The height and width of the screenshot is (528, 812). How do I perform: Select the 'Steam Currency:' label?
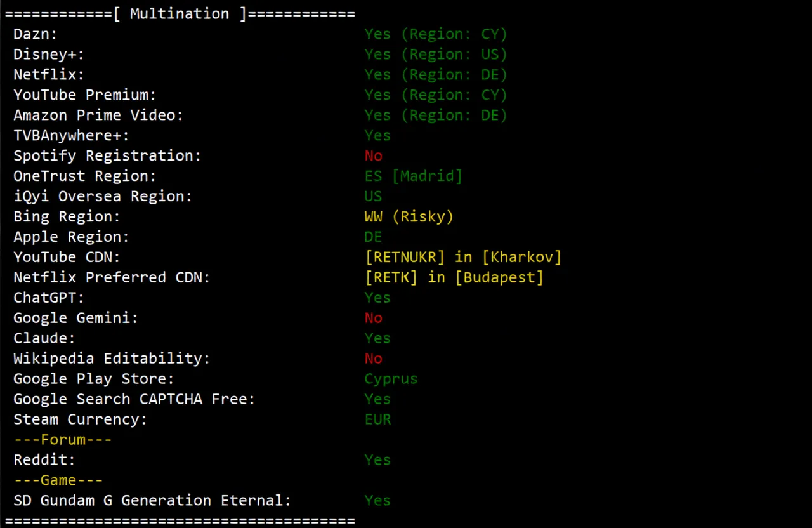[81, 420]
